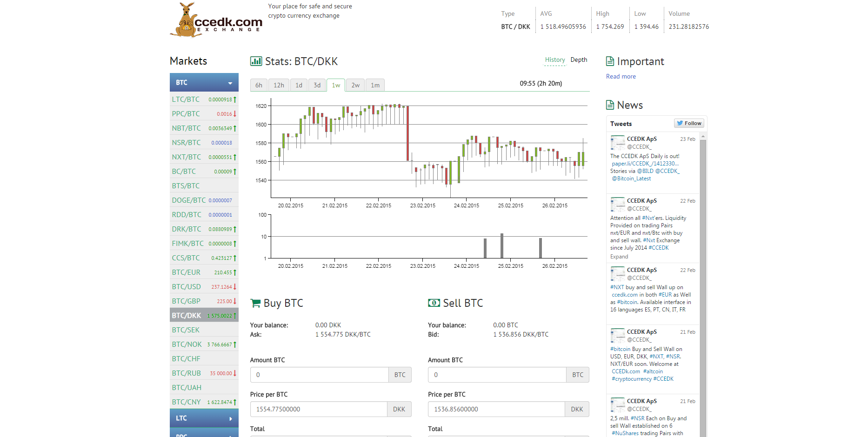Click the Sell Amount BTC input field
Image resolution: width=868 pixels, height=437 pixels.
tap(497, 375)
